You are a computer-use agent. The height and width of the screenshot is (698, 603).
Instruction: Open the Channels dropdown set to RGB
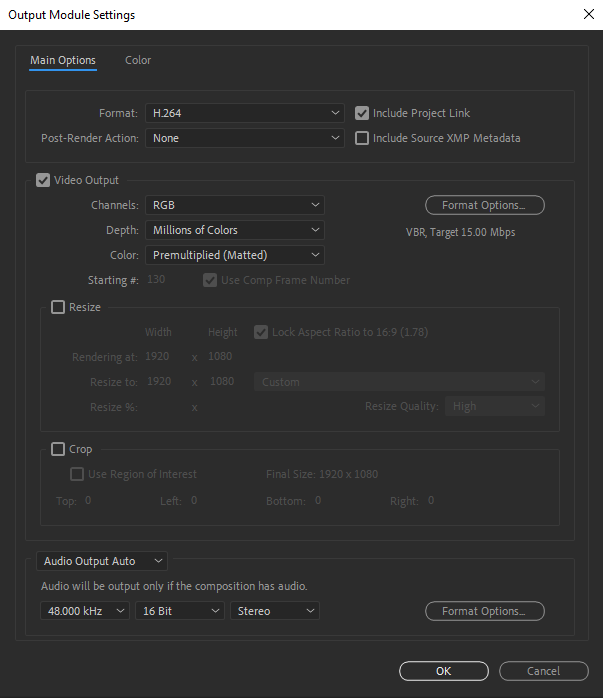[235, 205]
